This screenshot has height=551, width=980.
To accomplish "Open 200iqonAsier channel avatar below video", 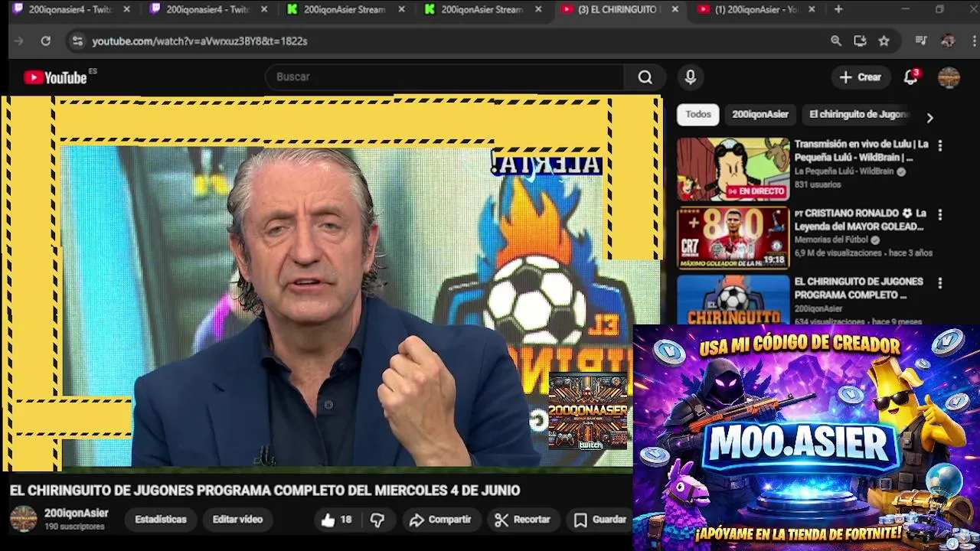I will 23,519.
